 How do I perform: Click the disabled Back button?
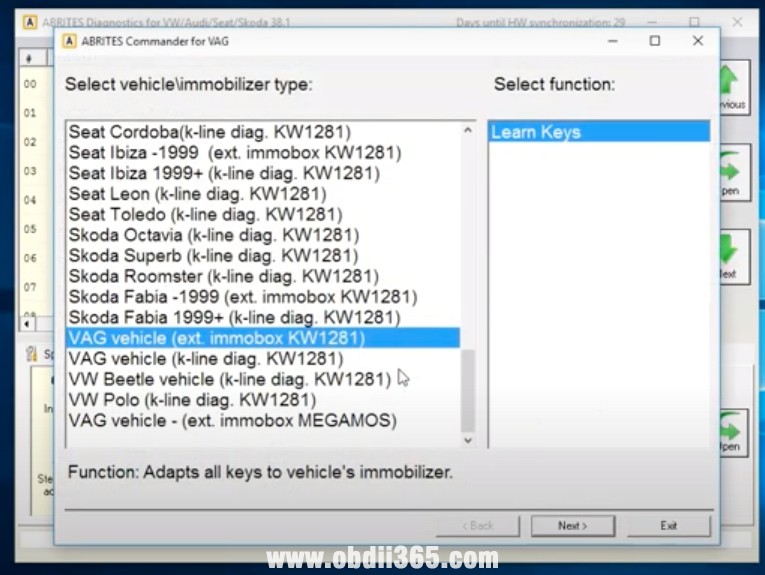(x=478, y=526)
